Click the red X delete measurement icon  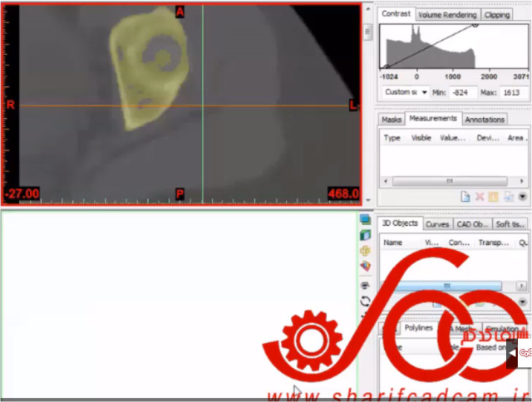(480, 197)
